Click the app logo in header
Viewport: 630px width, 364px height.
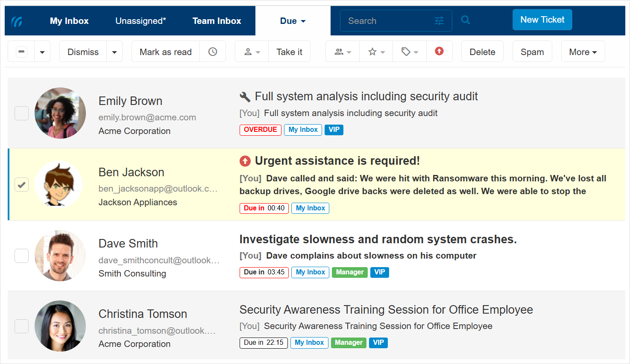17,21
